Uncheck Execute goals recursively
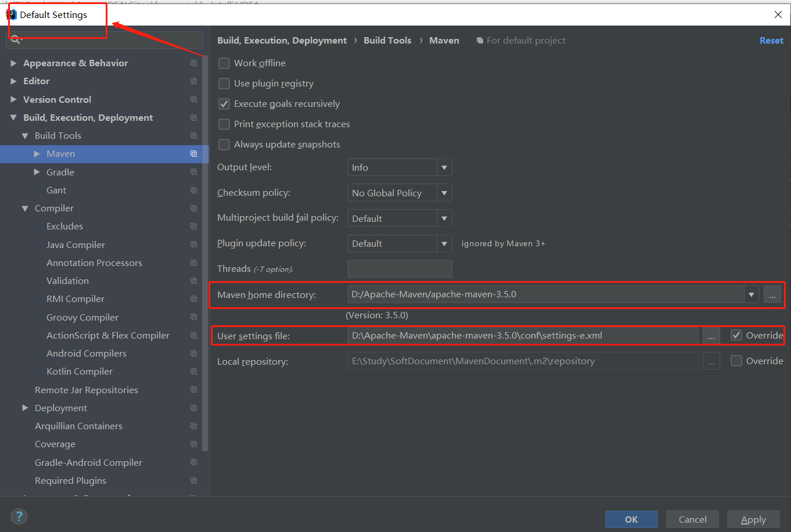791x532 pixels. 224,104
